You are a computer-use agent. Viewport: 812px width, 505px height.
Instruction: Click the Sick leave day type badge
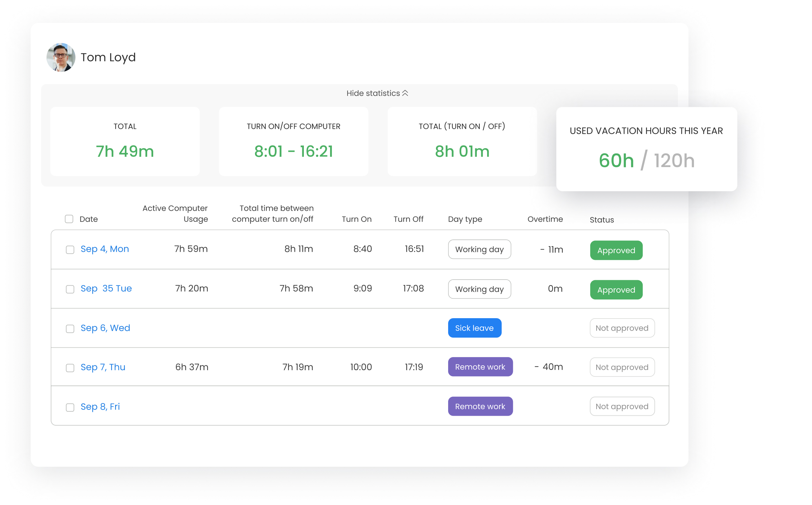[475, 327]
